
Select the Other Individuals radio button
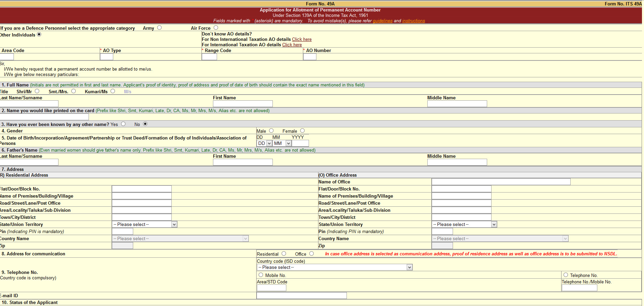(39, 34)
